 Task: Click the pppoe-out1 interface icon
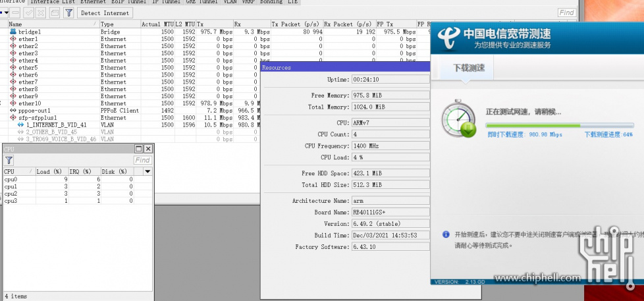point(13,111)
